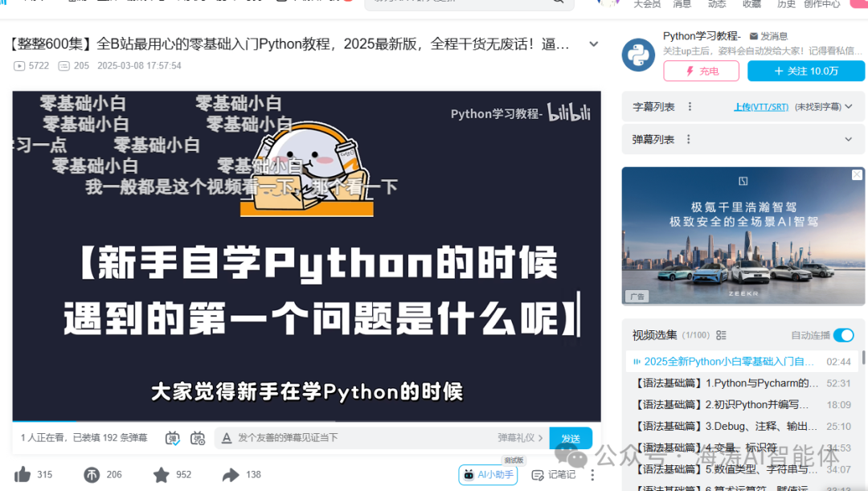
Task: Open the ZEEKR car advertisement image
Action: 743,235
